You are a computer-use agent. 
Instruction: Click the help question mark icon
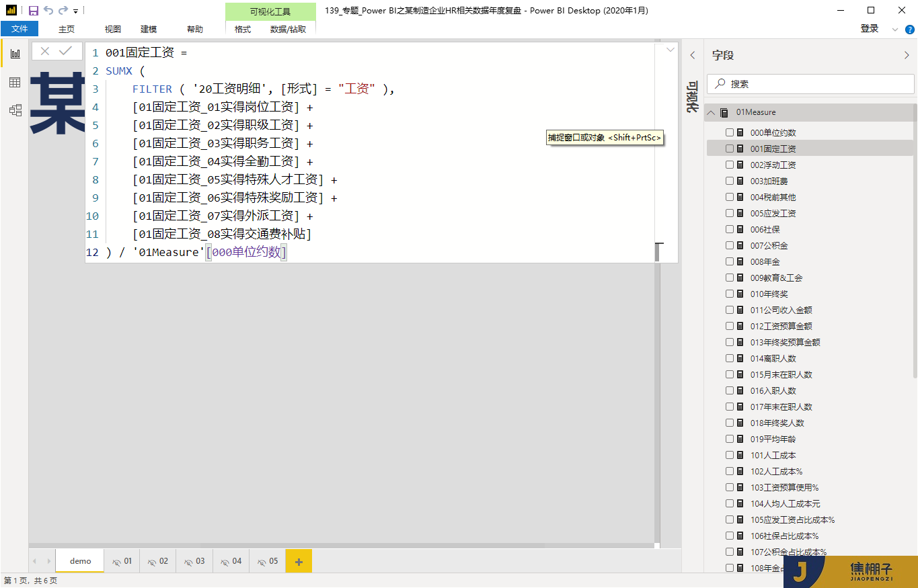point(909,29)
